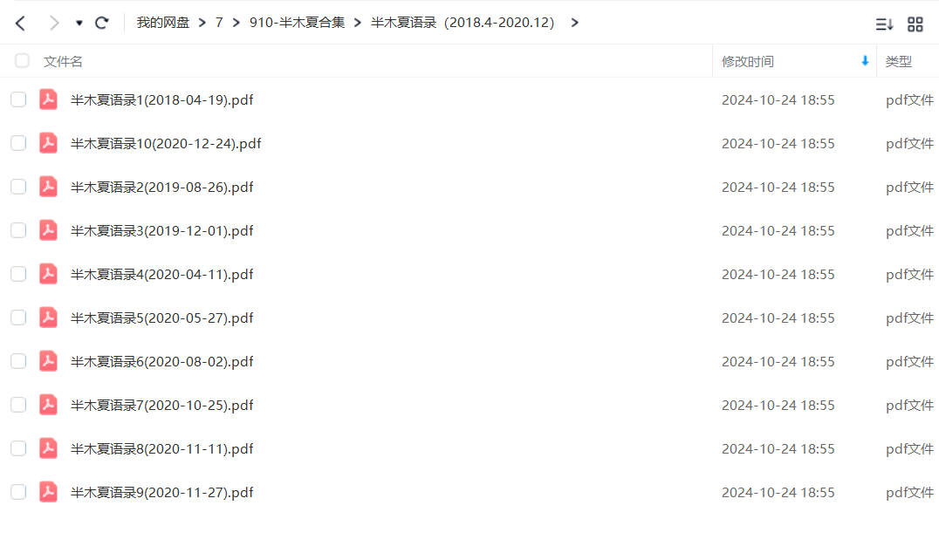Refresh the folder listing

tap(102, 23)
